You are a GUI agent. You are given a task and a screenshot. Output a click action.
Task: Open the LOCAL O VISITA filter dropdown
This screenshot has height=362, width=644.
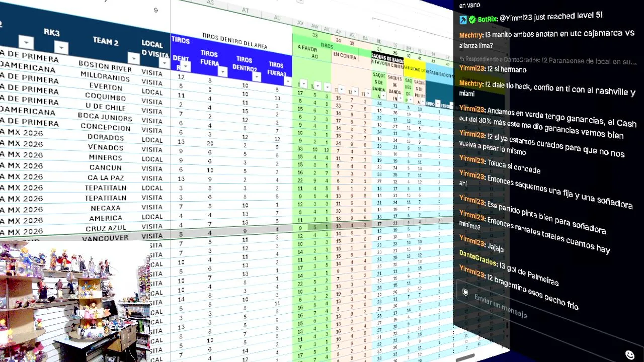[165, 63]
